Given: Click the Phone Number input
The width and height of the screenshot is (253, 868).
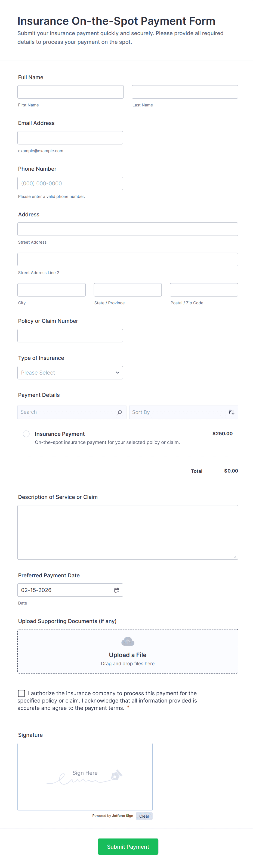Looking at the screenshot, I should [70, 184].
